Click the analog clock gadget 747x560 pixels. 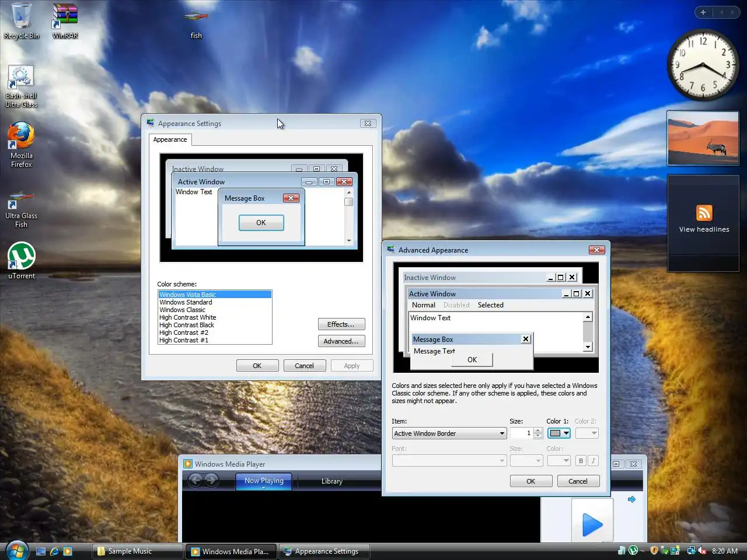click(x=703, y=64)
